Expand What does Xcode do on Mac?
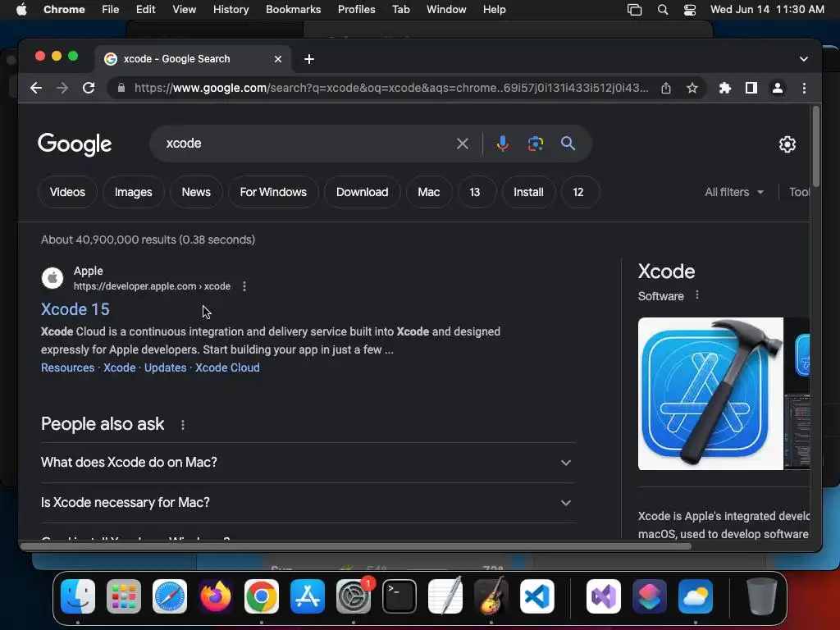 click(308, 463)
